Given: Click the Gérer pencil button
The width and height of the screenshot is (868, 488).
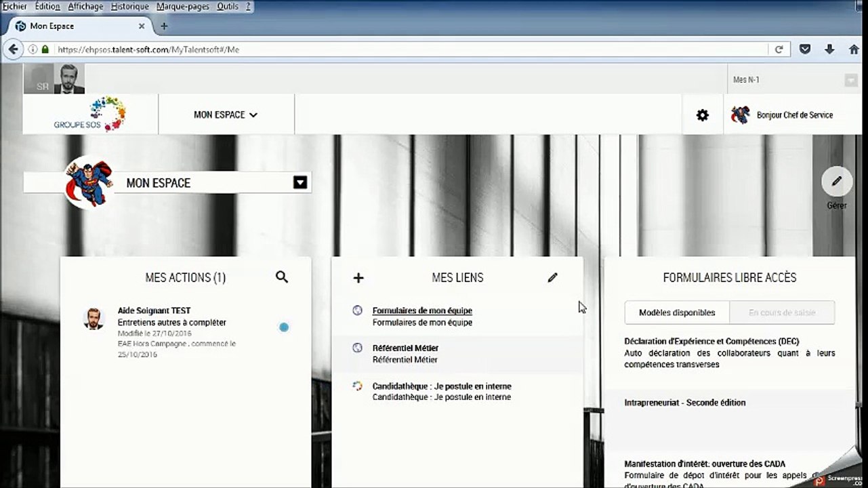Looking at the screenshot, I should 837,182.
